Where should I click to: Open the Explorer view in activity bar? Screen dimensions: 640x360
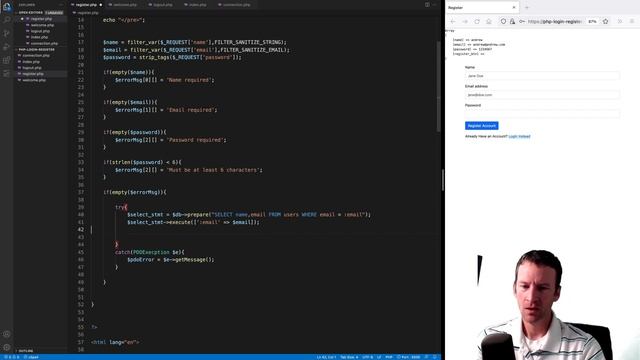pyautogui.click(x=7, y=6)
